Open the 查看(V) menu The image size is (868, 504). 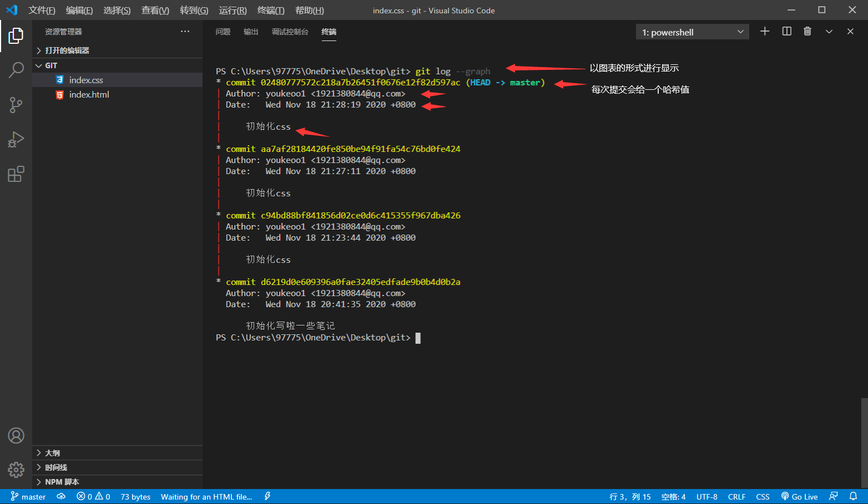pyautogui.click(x=155, y=11)
